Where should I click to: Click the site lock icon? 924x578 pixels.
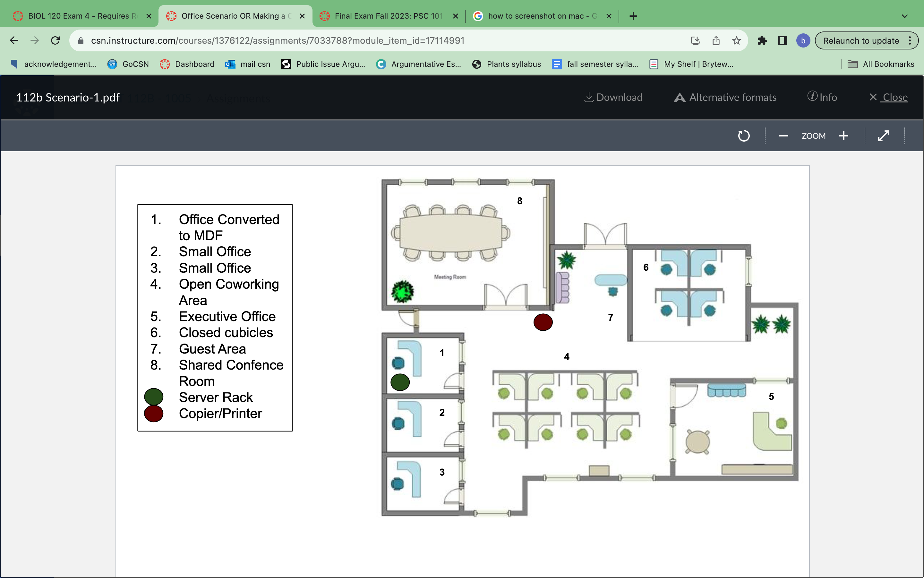(81, 40)
